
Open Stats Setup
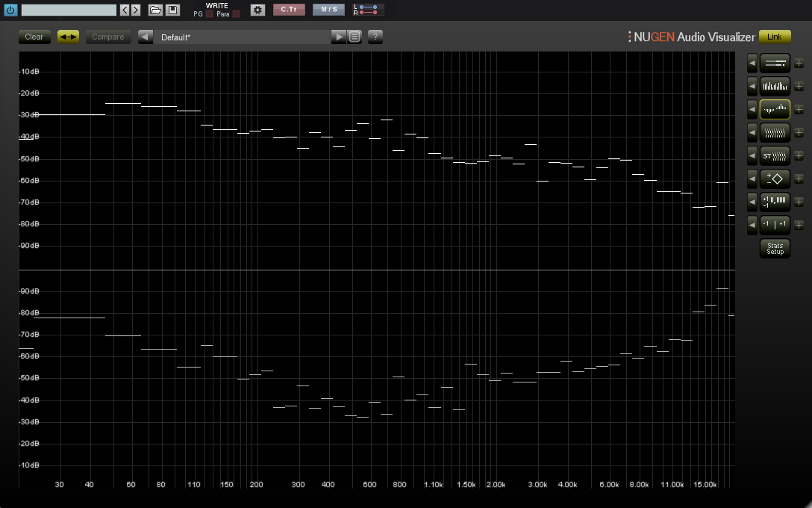point(775,249)
